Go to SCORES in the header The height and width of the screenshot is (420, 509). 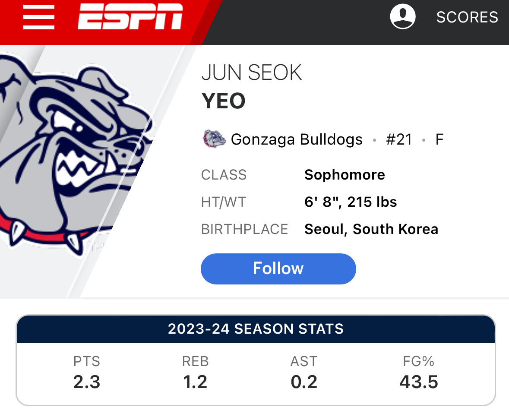[467, 17]
